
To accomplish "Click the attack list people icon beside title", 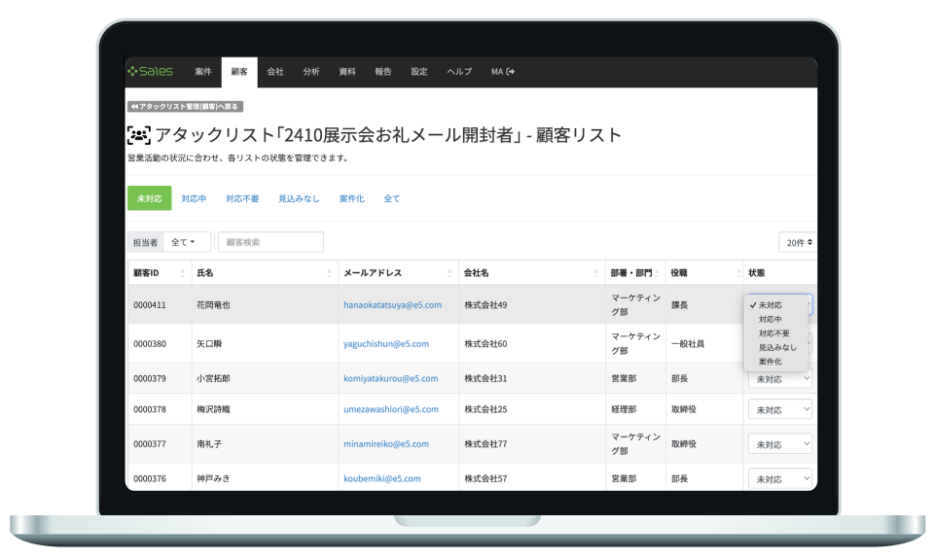I will [x=139, y=135].
